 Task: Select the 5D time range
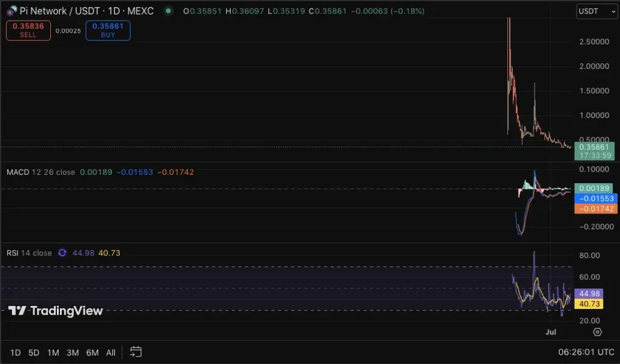[x=34, y=352]
